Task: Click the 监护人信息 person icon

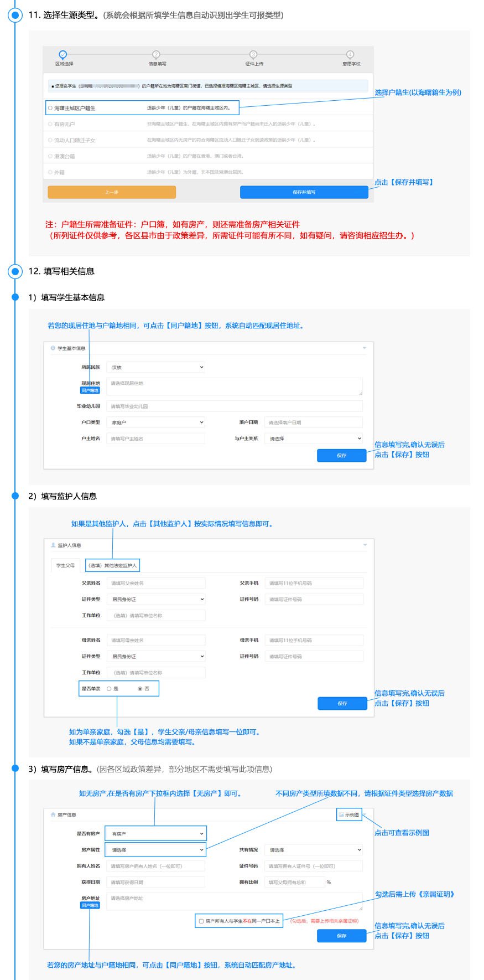Action: [53, 545]
